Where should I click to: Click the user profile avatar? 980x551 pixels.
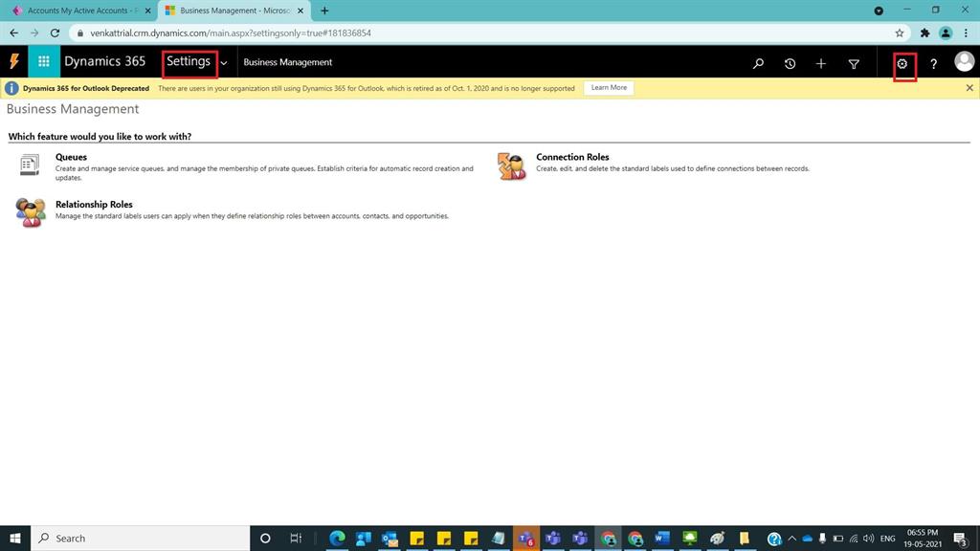964,63
